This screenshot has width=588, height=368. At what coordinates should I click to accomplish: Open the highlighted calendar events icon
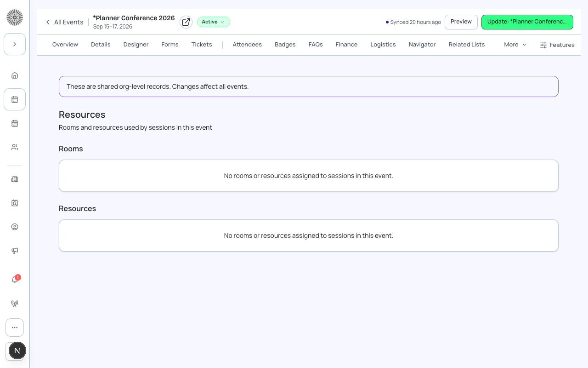click(x=15, y=99)
